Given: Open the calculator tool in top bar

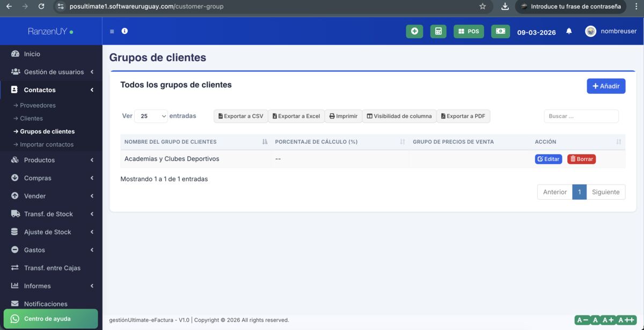Looking at the screenshot, I should point(438,31).
